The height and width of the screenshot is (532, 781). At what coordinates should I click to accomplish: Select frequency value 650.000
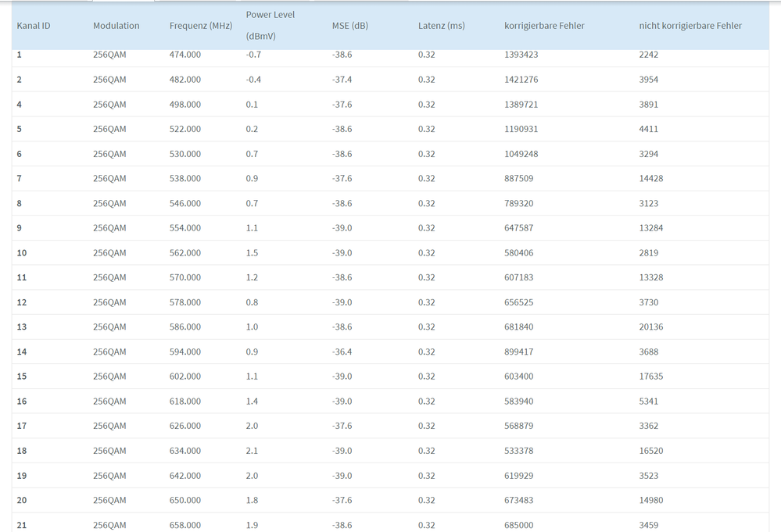(x=185, y=500)
